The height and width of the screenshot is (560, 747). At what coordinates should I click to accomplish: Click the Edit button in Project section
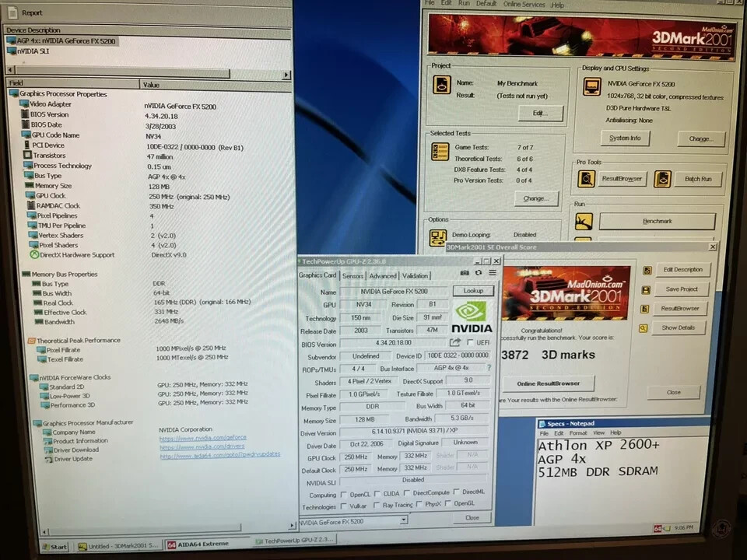tap(540, 114)
